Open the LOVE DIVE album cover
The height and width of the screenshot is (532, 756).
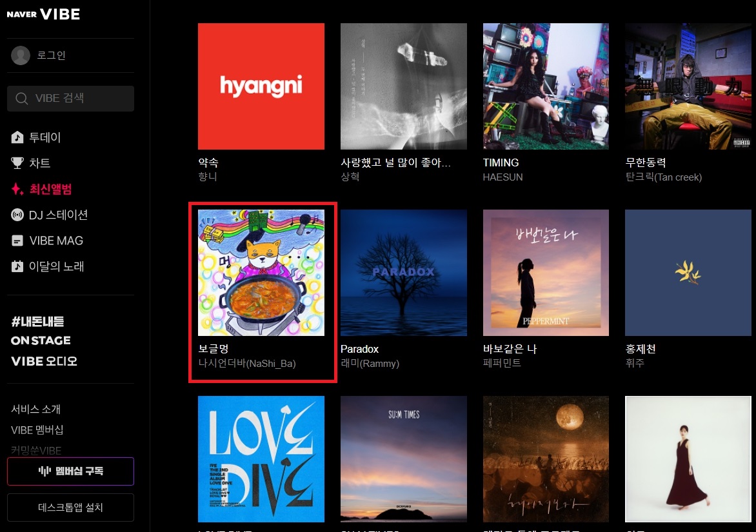coord(261,459)
